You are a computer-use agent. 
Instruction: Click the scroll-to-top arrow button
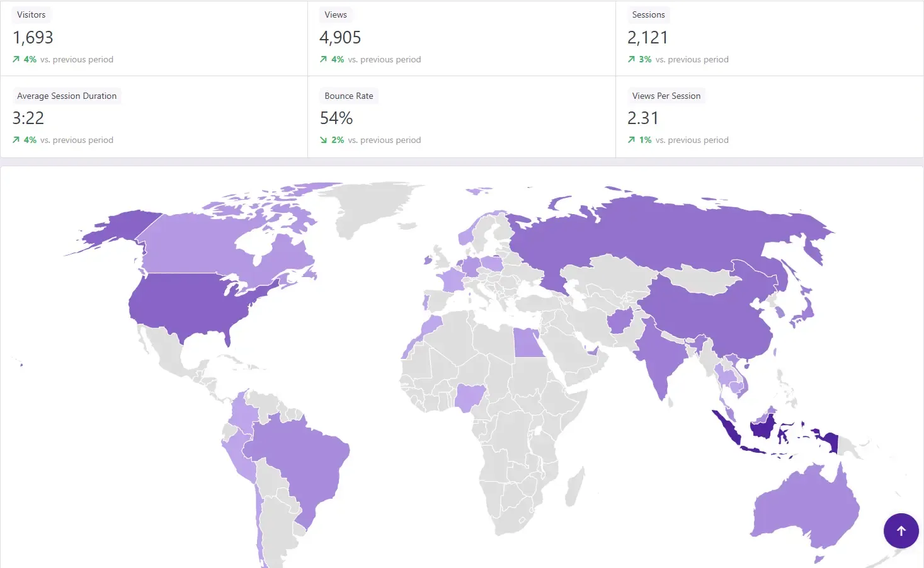pyautogui.click(x=901, y=531)
